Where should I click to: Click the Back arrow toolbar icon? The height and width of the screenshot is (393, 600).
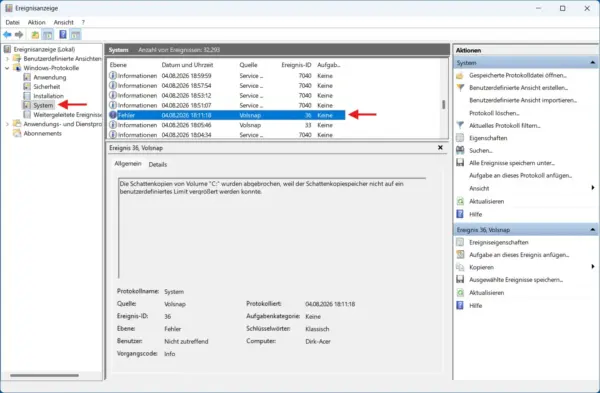click(7, 35)
